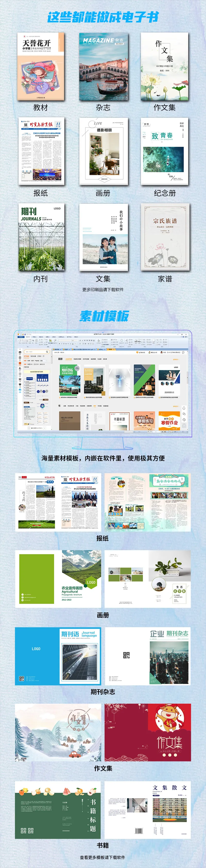Screen dimensions: 206x868
Task: Open the two-page blue newspaper spread template
Action: [58, 502]
